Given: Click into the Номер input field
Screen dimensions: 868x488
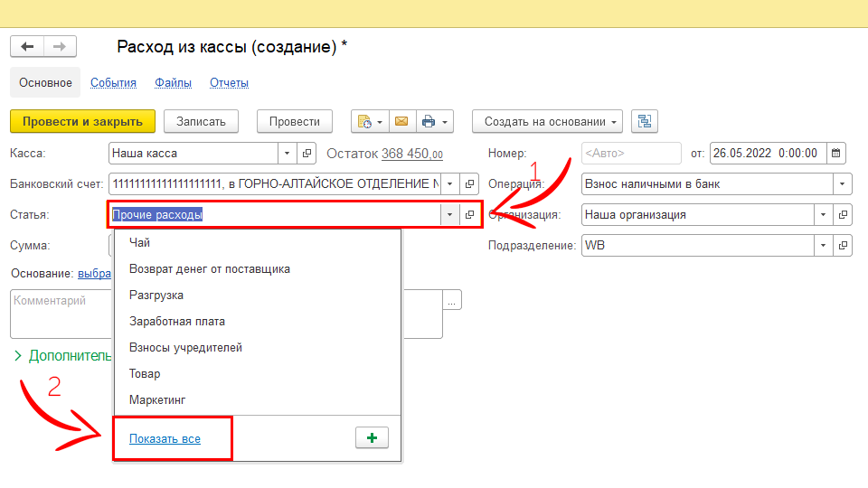Looking at the screenshot, I should 630,153.
